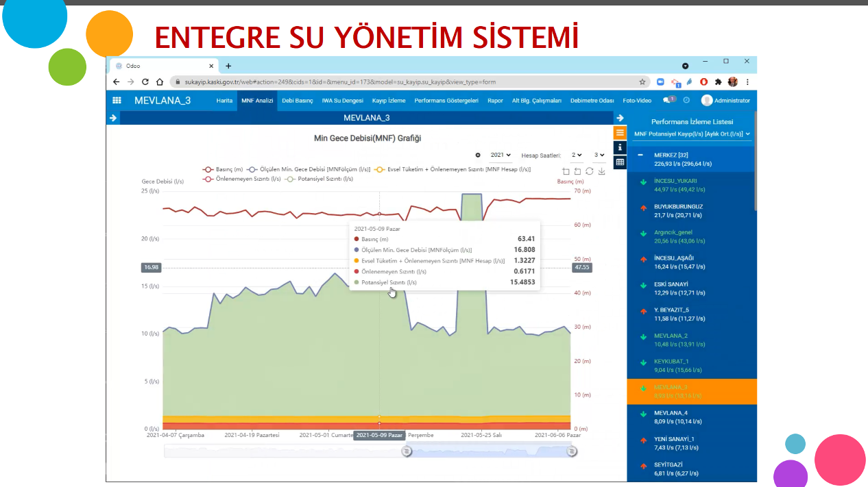Click left handle of date range slider
The width and height of the screenshot is (868, 487).
[407, 451]
